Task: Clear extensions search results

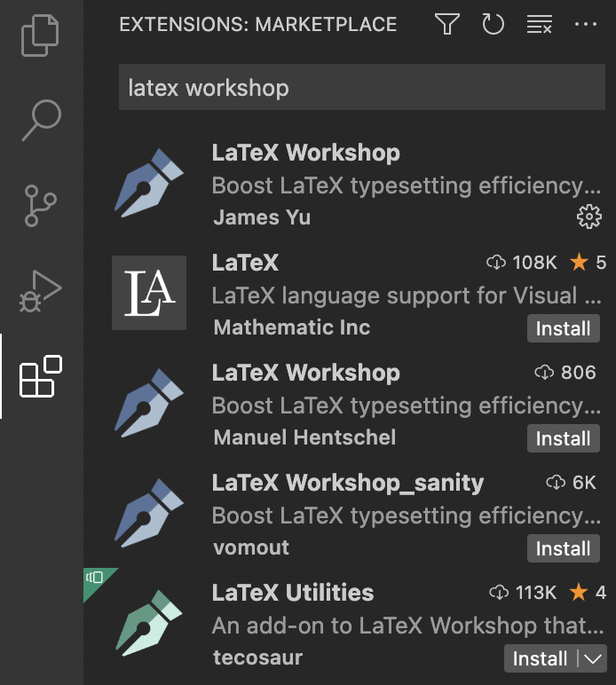Action: pos(540,24)
